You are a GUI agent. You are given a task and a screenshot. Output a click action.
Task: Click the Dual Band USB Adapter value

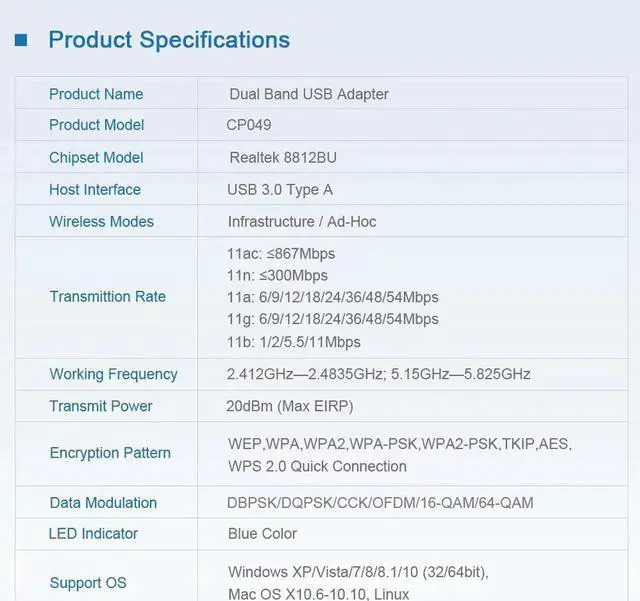click(x=308, y=94)
